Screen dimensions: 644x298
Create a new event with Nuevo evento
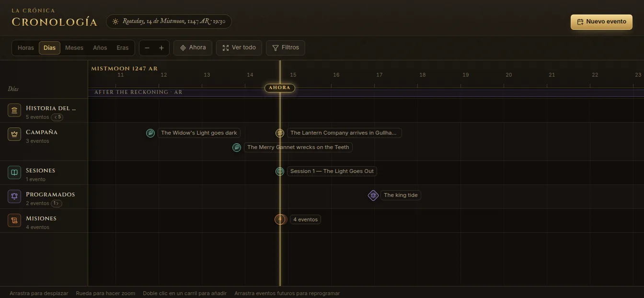pyautogui.click(x=601, y=22)
